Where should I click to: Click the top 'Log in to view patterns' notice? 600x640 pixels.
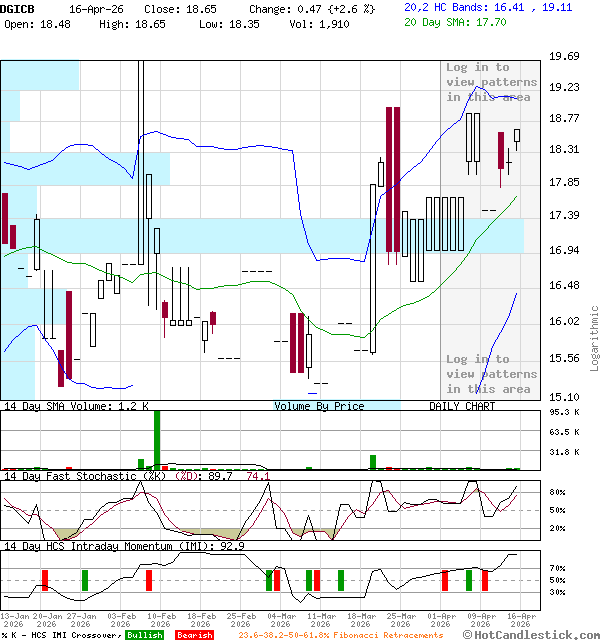(x=491, y=82)
